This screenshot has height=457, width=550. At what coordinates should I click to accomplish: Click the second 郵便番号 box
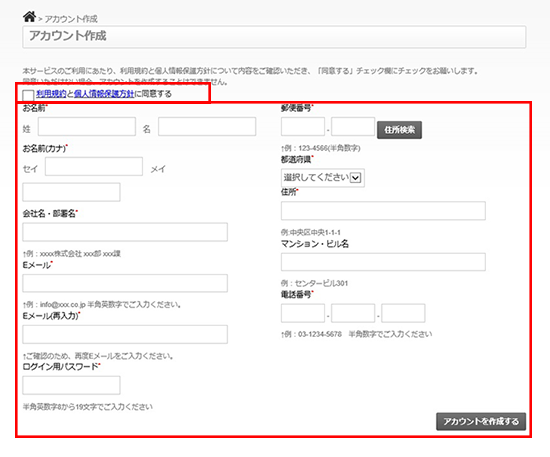(353, 127)
